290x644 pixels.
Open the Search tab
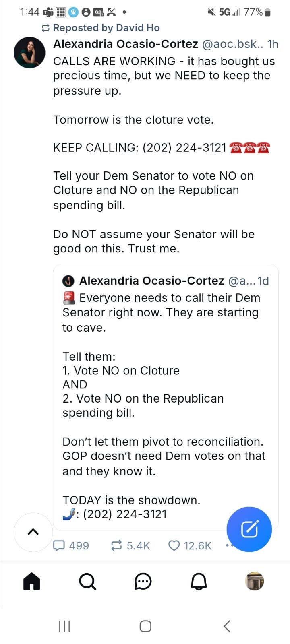click(x=87, y=582)
